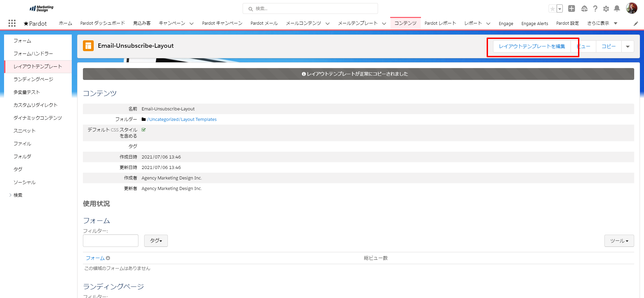Select ランディングページ in the sidebar
This screenshot has height=298, width=644.
coord(34,79)
